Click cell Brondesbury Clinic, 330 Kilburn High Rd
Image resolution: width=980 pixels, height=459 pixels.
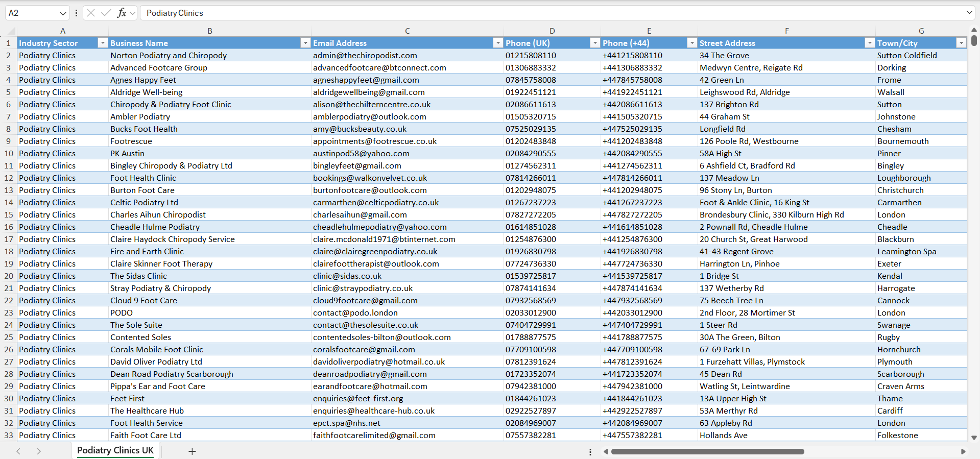click(x=786, y=214)
